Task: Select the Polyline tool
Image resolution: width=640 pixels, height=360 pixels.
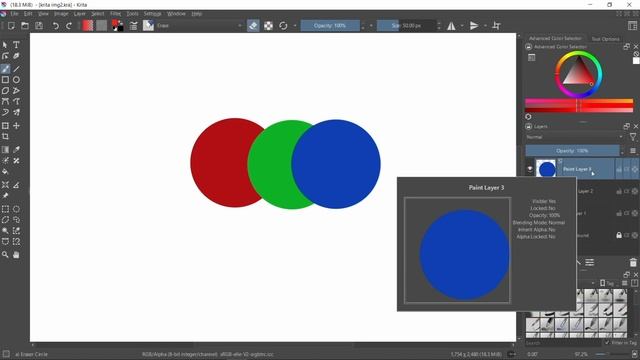Action: 16,91
